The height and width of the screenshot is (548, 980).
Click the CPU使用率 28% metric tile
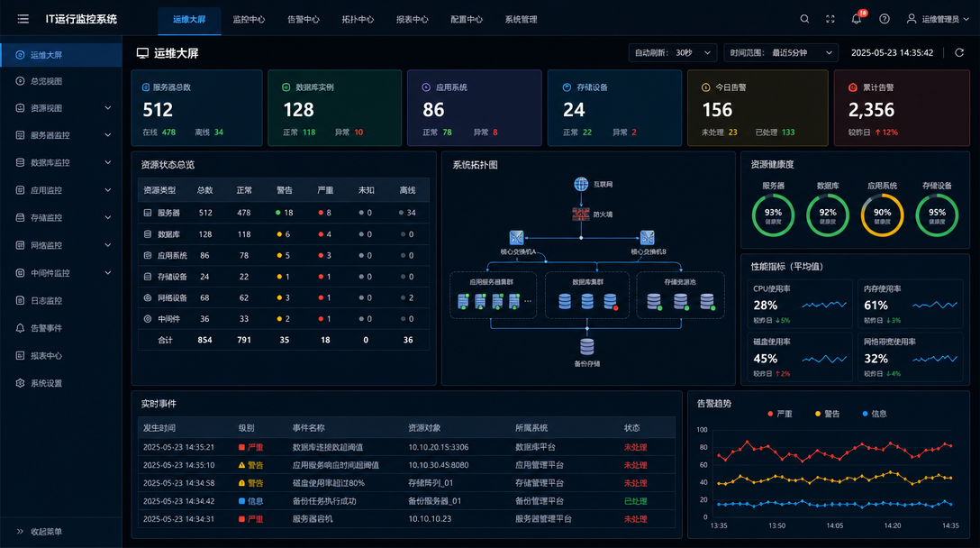point(799,304)
